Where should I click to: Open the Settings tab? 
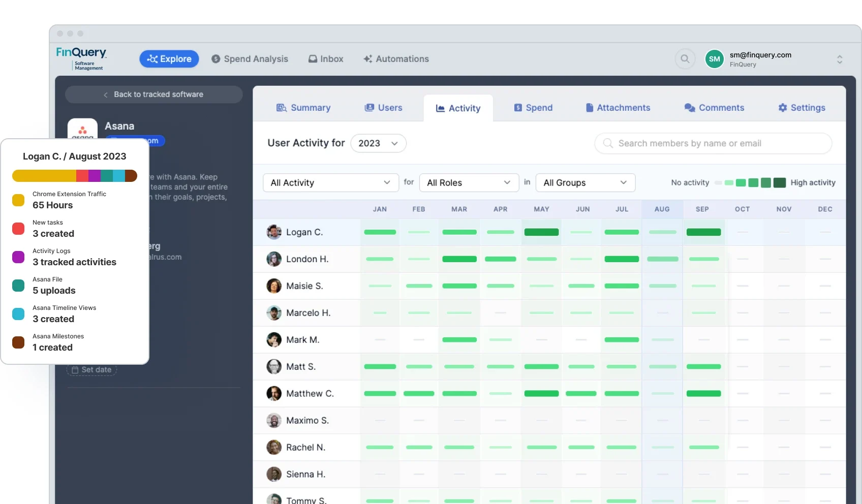(x=802, y=108)
